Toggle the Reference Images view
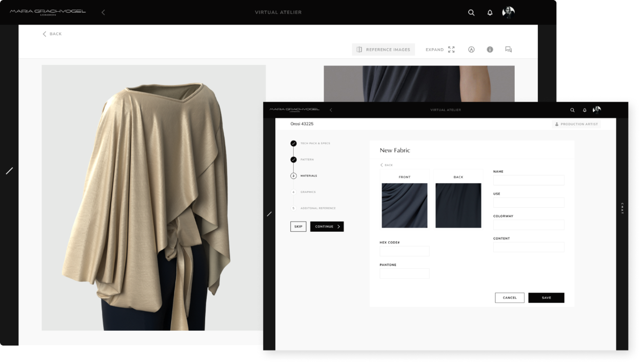This screenshot has height=364, width=641. [383, 50]
